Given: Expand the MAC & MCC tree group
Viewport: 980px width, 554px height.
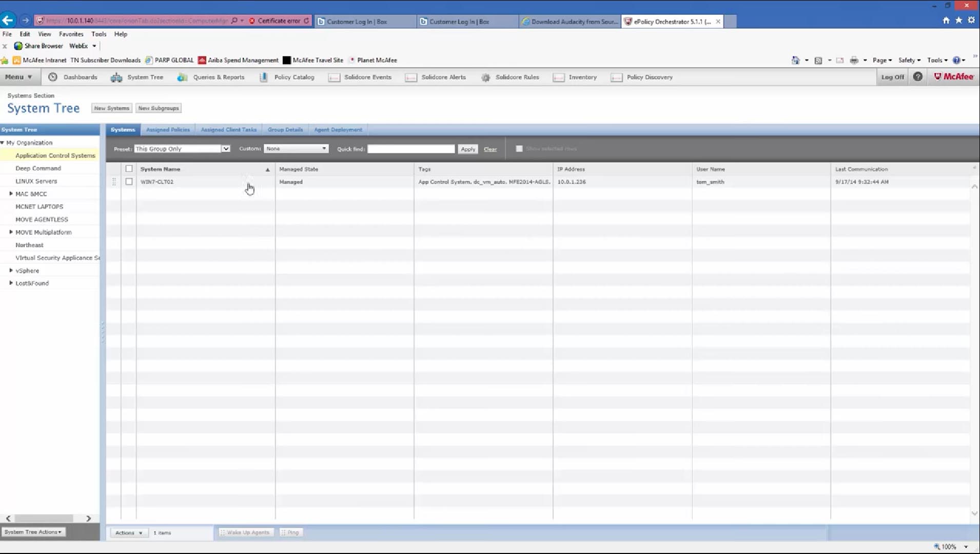Looking at the screenshot, I should tap(11, 194).
